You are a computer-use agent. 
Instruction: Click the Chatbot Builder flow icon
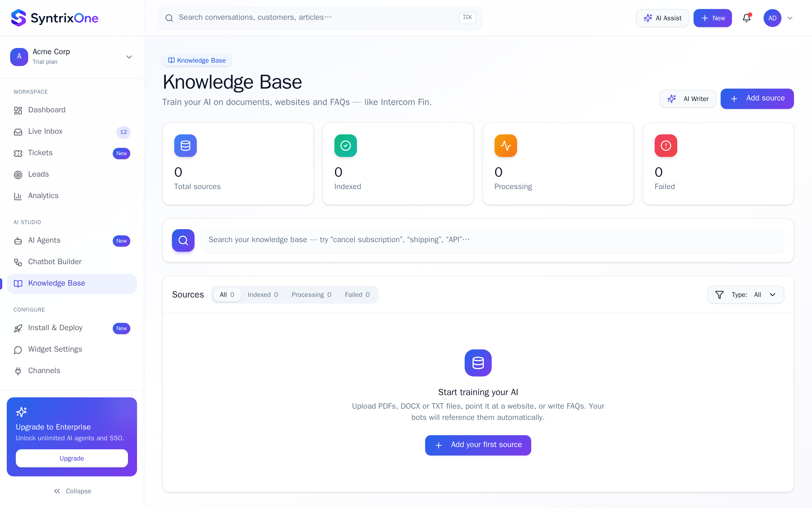click(x=18, y=262)
